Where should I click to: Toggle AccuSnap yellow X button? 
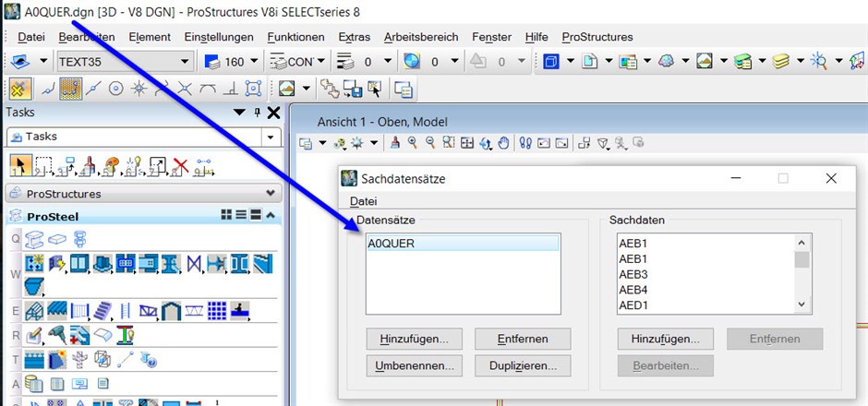pos(20,89)
